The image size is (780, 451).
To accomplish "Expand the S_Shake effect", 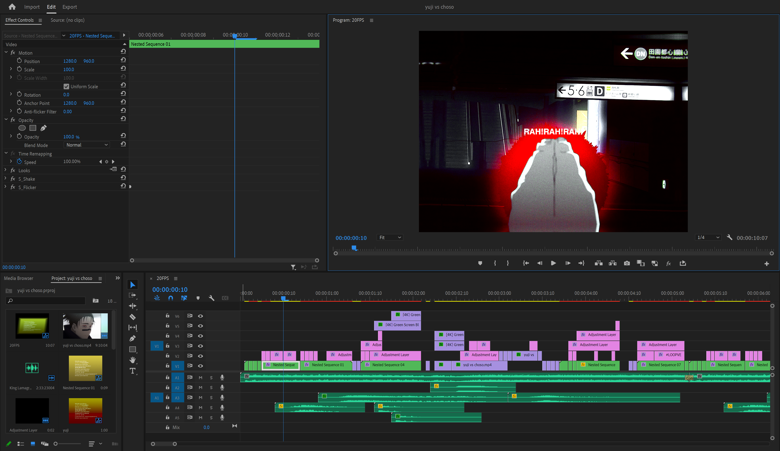I will (6, 179).
